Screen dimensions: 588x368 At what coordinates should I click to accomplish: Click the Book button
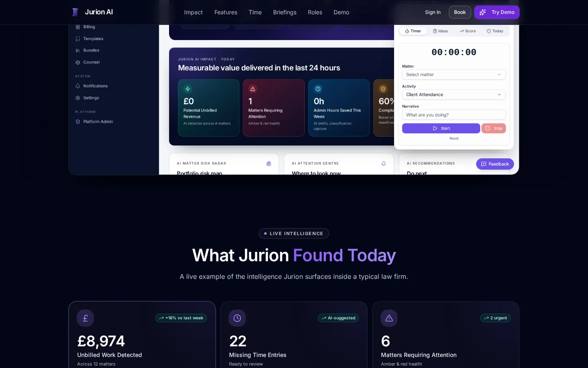click(460, 12)
